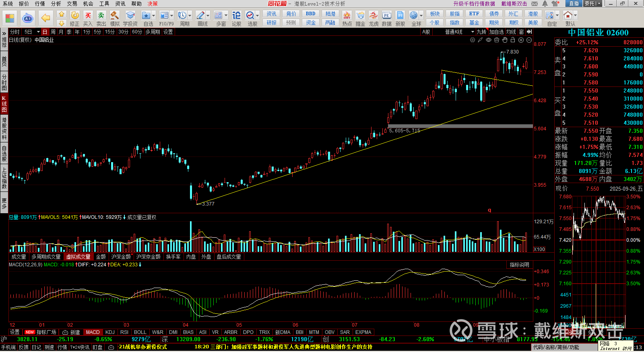Open the AI assistant robot icon

pos(27,18)
